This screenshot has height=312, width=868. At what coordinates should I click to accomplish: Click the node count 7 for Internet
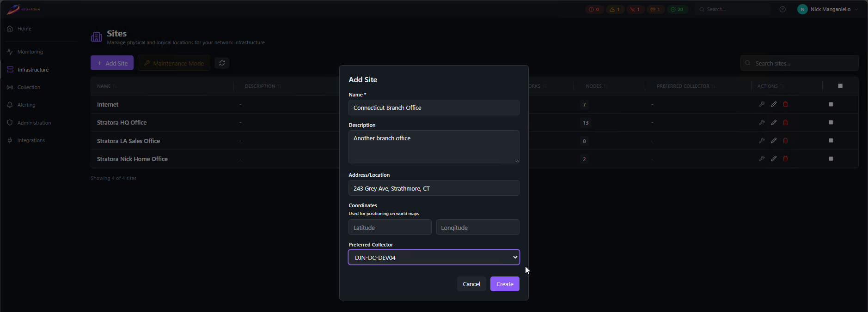(584, 105)
